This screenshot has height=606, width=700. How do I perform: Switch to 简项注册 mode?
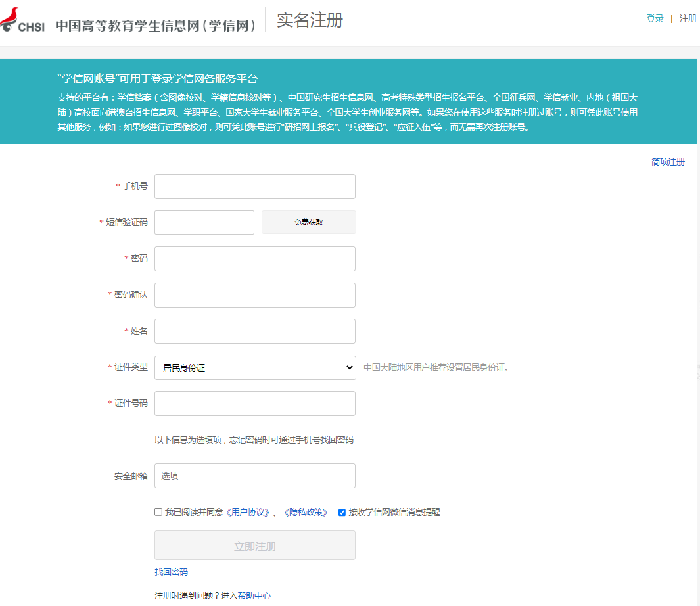tap(668, 162)
